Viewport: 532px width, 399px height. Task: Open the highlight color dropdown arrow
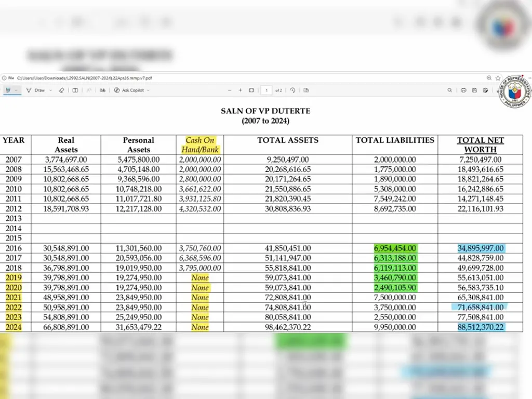click(16, 90)
